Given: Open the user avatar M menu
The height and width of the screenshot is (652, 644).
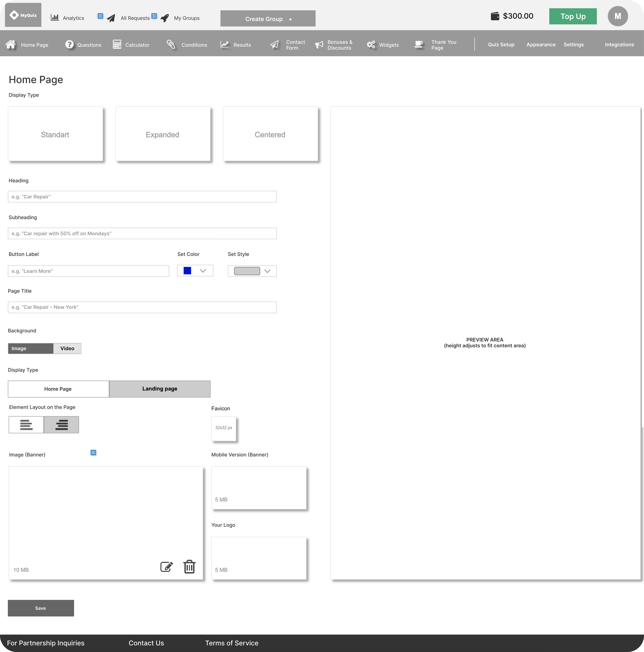Looking at the screenshot, I should pyautogui.click(x=617, y=16).
